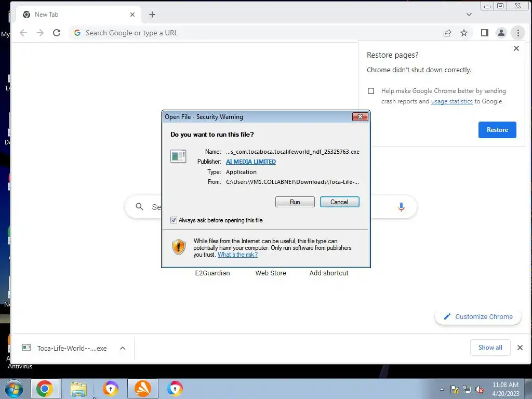This screenshot has width=532, height=399.
Task: Show hidden system tray icons
Action: point(442,389)
